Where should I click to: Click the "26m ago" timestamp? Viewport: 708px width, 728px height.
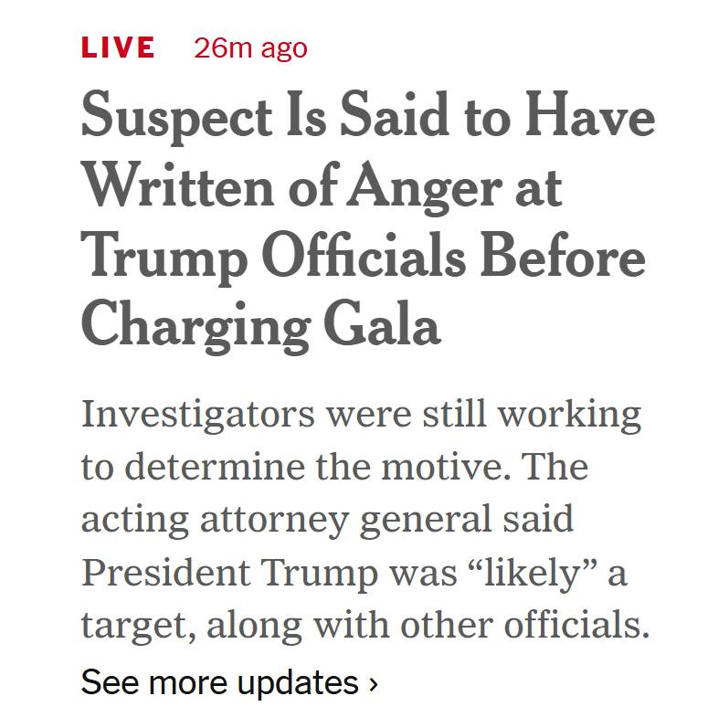click(x=250, y=47)
